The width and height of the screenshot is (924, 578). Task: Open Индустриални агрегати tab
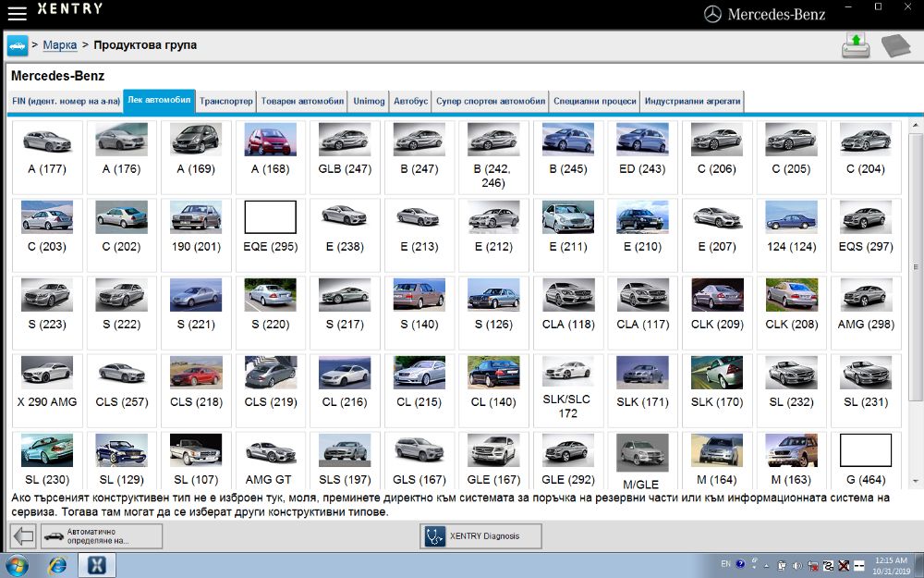point(692,102)
